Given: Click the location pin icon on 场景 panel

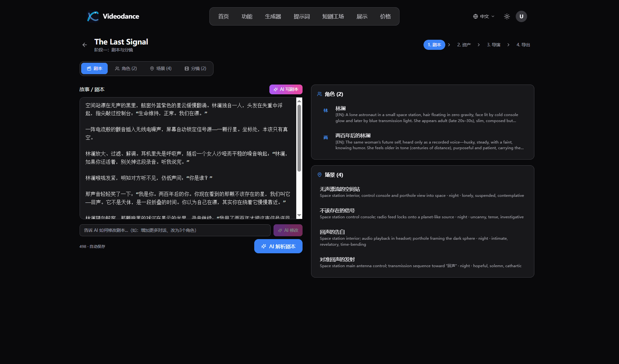Looking at the screenshot, I should pos(320,175).
